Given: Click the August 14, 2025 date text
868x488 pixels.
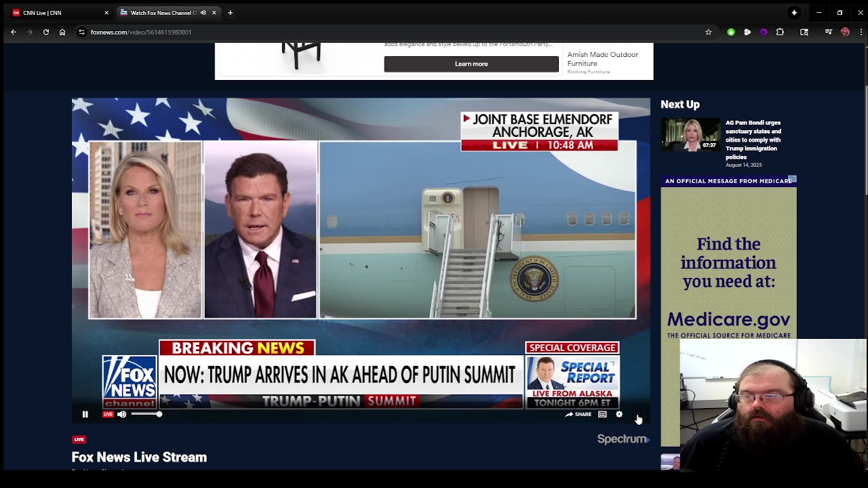Looking at the screenshot, I should pos(744,165).
